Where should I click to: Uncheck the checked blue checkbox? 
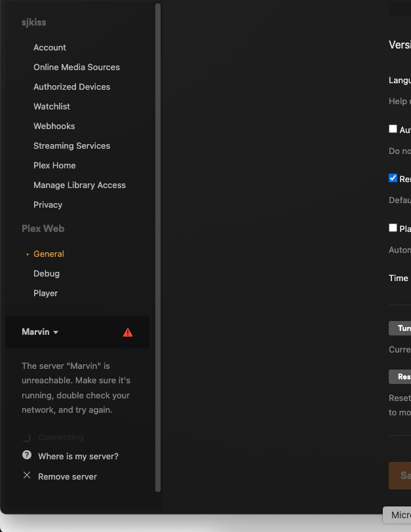[393, 178]
